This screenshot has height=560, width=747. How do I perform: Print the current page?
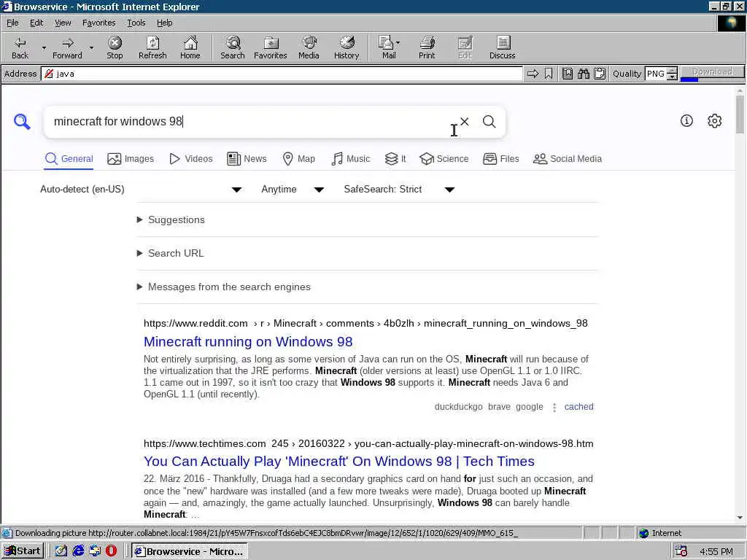427,47
